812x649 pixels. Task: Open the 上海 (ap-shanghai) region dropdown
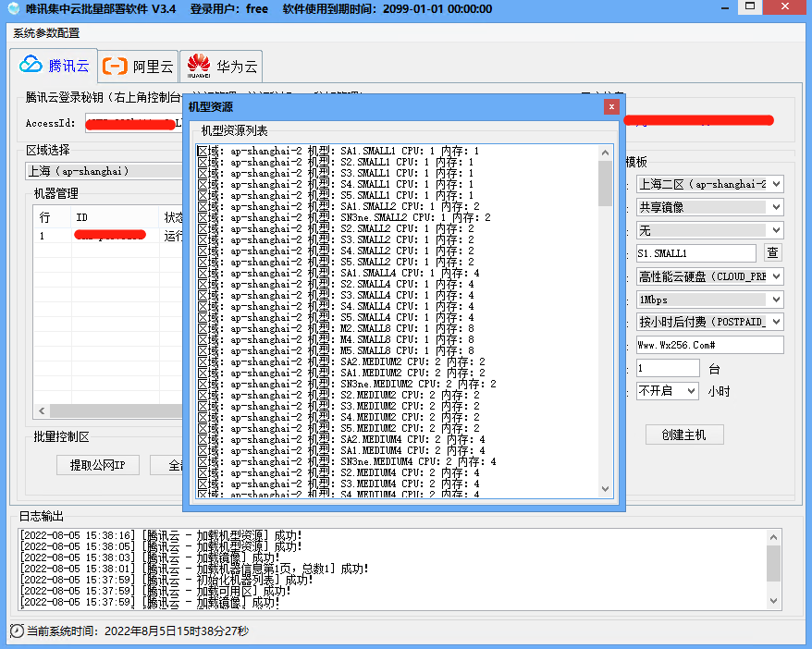[104, 171]
